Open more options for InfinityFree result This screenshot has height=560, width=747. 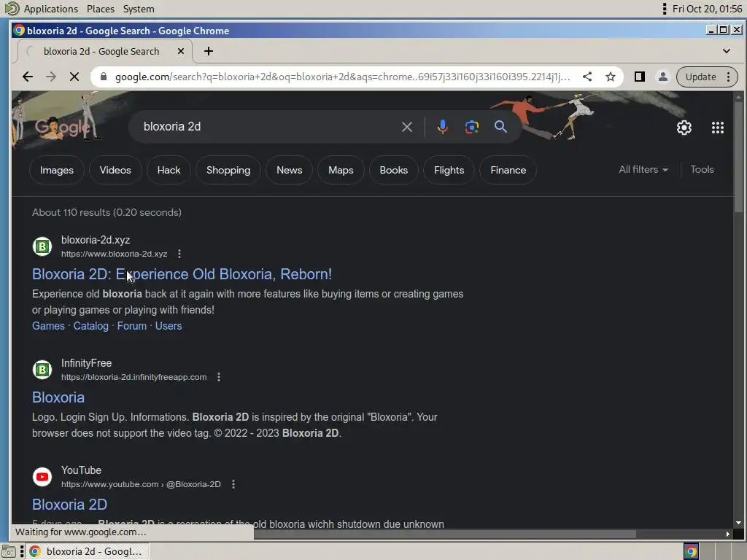pos(219,377)
